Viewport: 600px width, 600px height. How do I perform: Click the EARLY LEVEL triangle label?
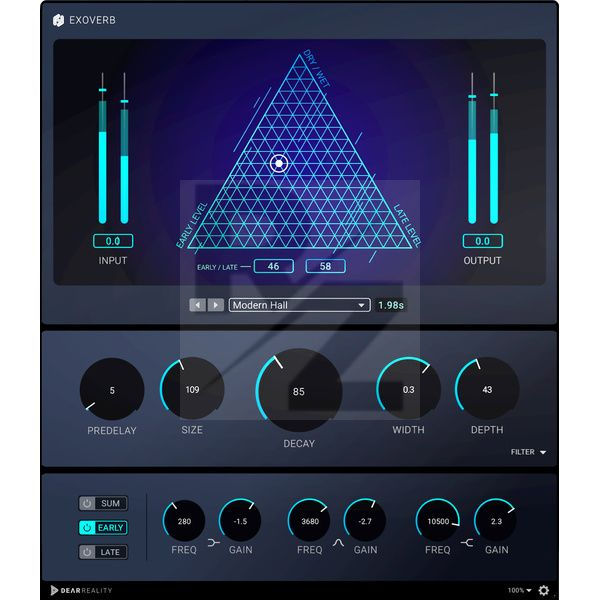pos(192,225)
